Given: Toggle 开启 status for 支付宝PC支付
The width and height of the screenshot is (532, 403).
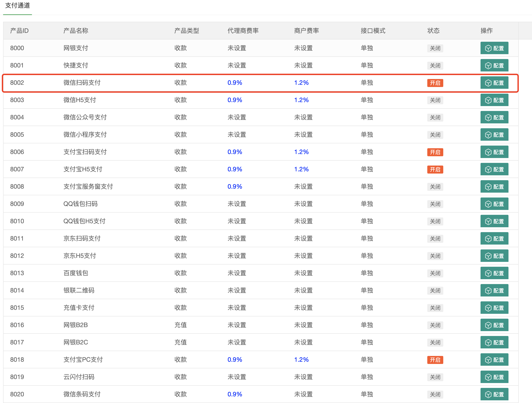Looking at the screenshot, I should (x=435, y=360).
